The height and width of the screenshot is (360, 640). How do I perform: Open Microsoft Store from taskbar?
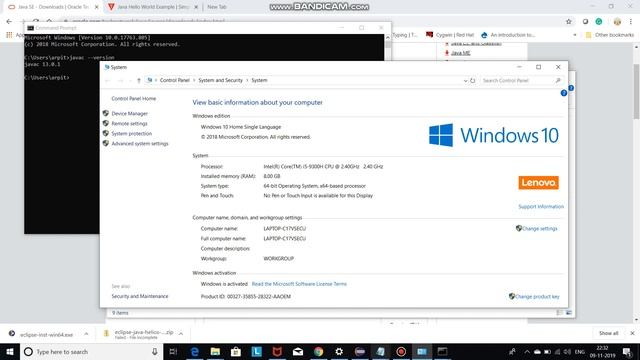pyautogui.click(x=236, y=351)
